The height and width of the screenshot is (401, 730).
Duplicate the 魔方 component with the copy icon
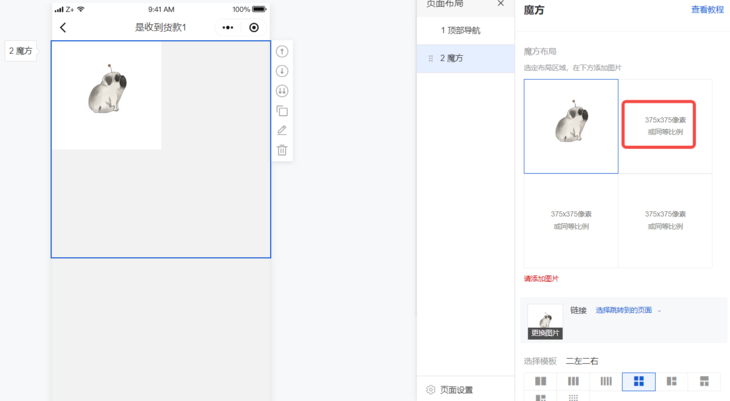282,111
